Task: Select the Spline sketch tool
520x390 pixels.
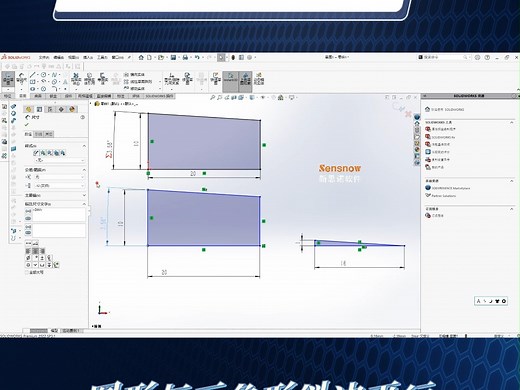Action: click(54, 75)
